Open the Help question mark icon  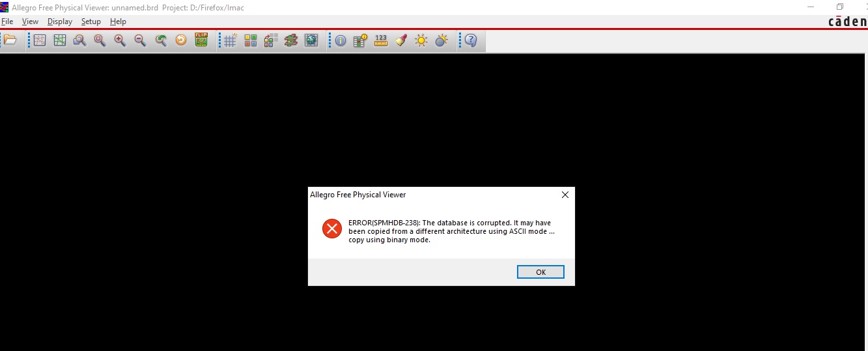pyautogui.click(x=471, y=40)
